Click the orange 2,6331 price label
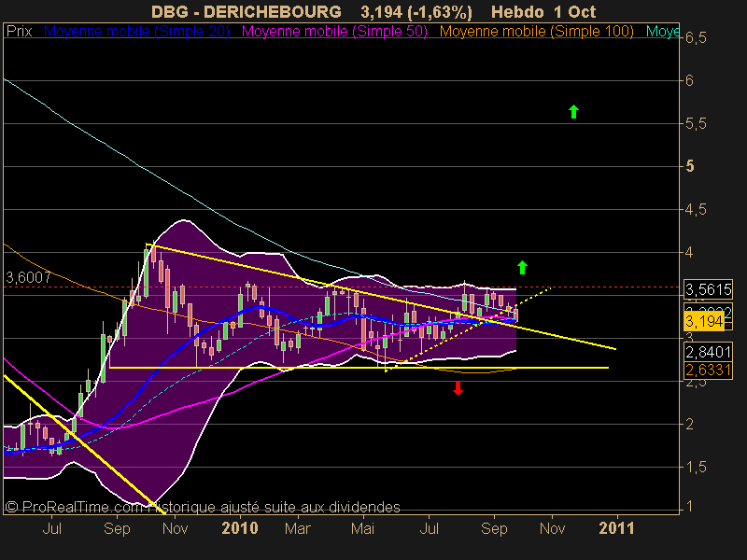The image size is (747, 560). point(709,370)
